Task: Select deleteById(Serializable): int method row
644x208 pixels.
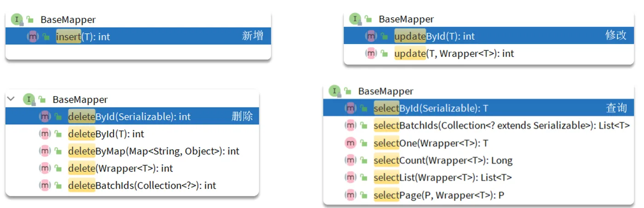Action: pyautogui.click(x=132, y=116)
